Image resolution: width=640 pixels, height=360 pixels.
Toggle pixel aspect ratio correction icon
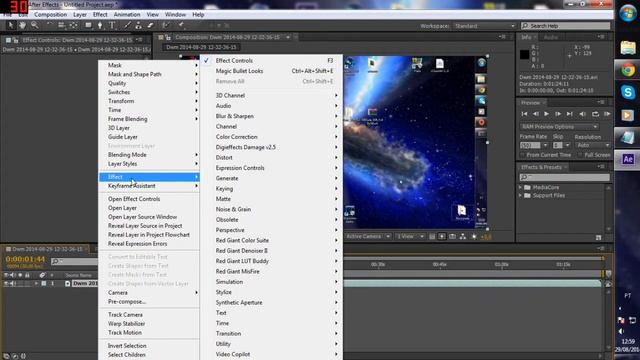click(432, 236)
